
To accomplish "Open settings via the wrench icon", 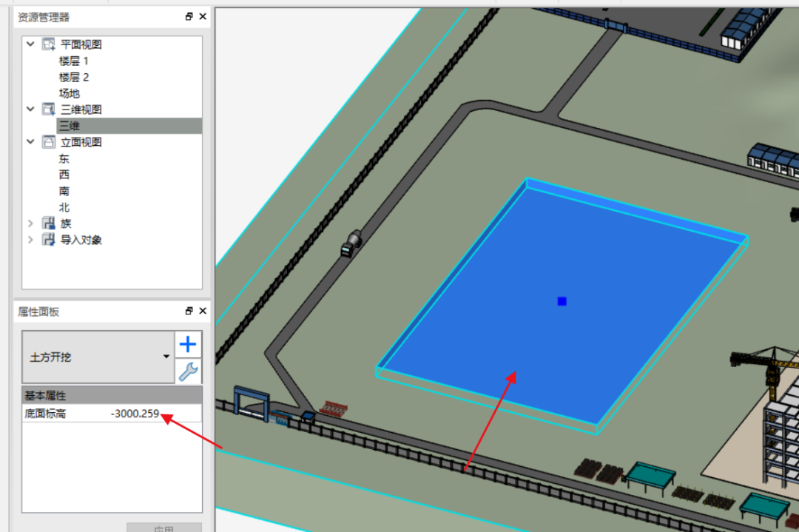I will click(188, 371).
